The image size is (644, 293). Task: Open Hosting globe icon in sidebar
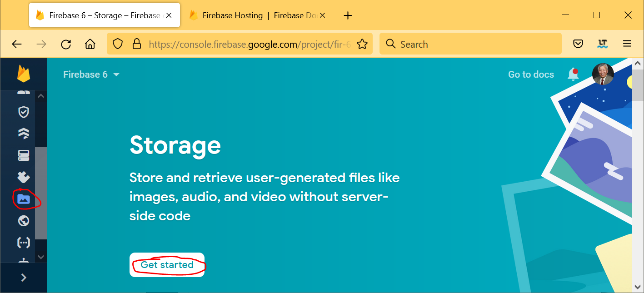23,221
